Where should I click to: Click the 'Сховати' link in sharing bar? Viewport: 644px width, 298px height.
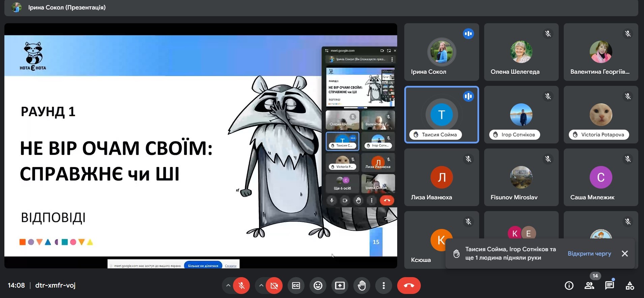[x=231, y=266]
